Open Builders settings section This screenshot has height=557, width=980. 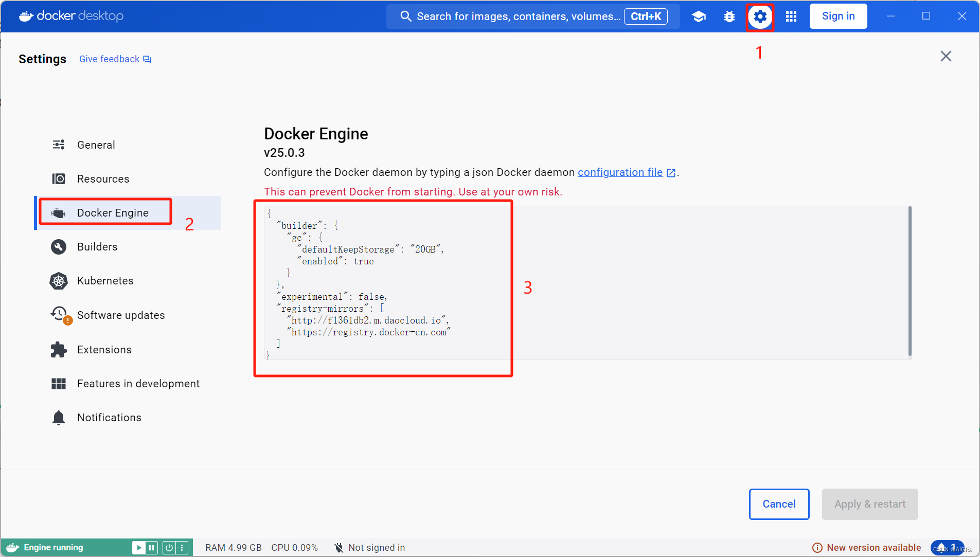[x=128, y=247]
